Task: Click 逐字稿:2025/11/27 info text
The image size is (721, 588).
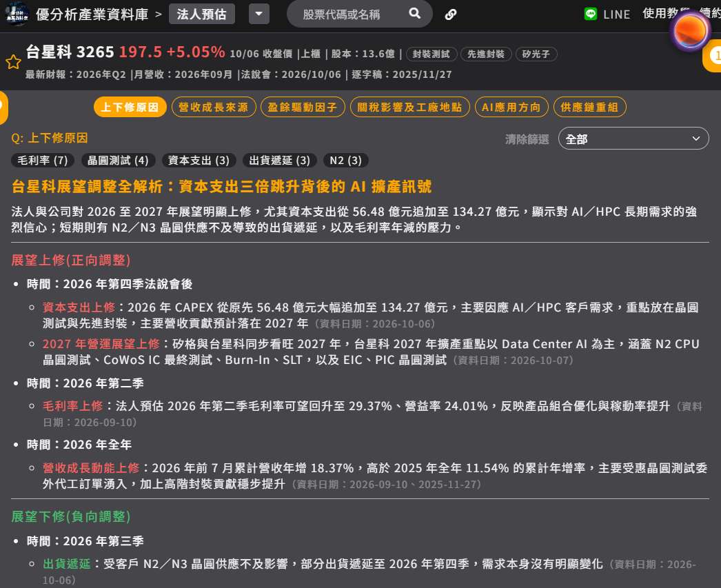Action: [x=401, y=74]
